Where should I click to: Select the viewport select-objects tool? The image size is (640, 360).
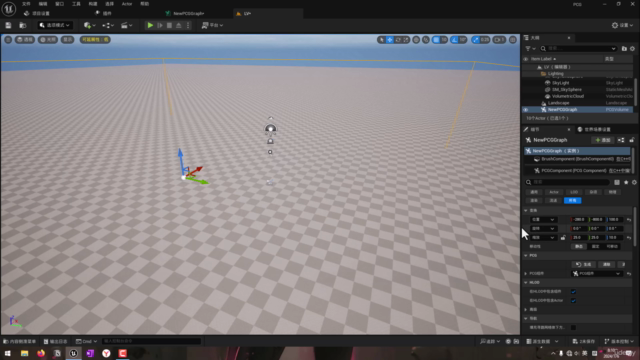(381, 40)
